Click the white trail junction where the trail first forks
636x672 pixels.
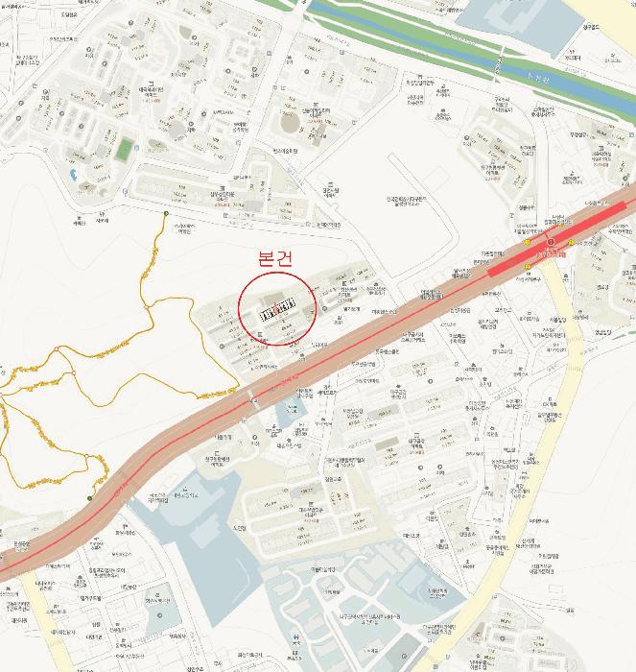coord(147,307)
